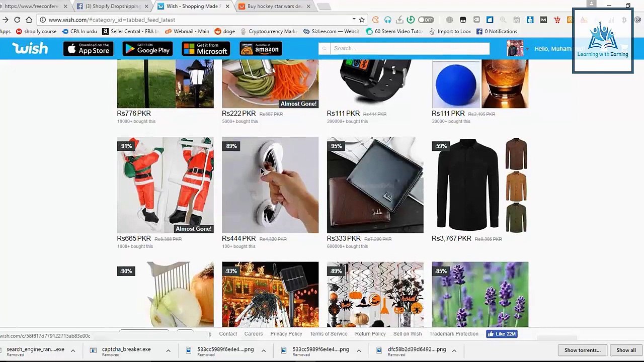Click the blue headphones extension icon
Screen dimensions: 644x362
(x=387, y=20)
